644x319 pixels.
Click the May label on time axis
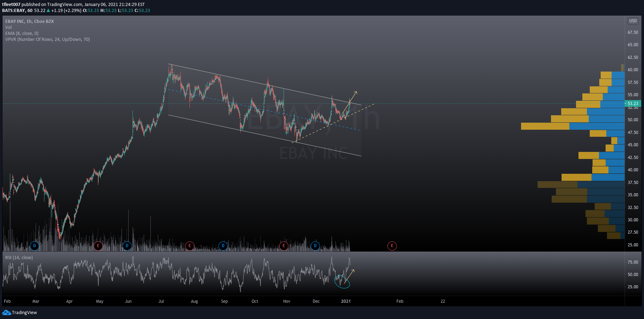[100, 301]
